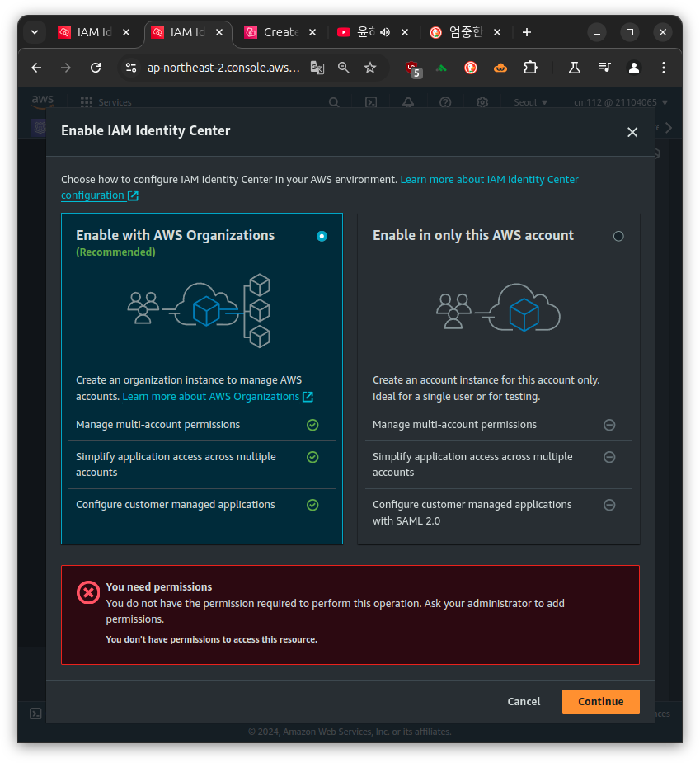Image resolution: width=700 pixels, height=763 pixels.
Task: Switch to the DuckDuckGo 엄중한 browser tab
Action: (466, 32)
